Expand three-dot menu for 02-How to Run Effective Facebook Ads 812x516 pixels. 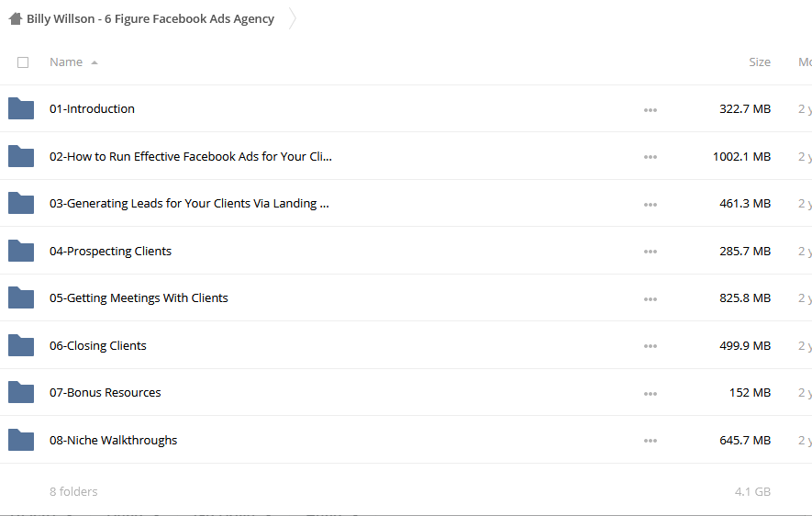click(x=651, y=157)
